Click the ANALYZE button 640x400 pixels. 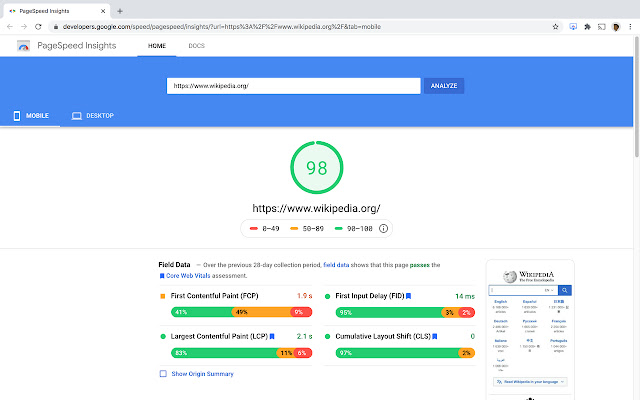click(444, 86)
